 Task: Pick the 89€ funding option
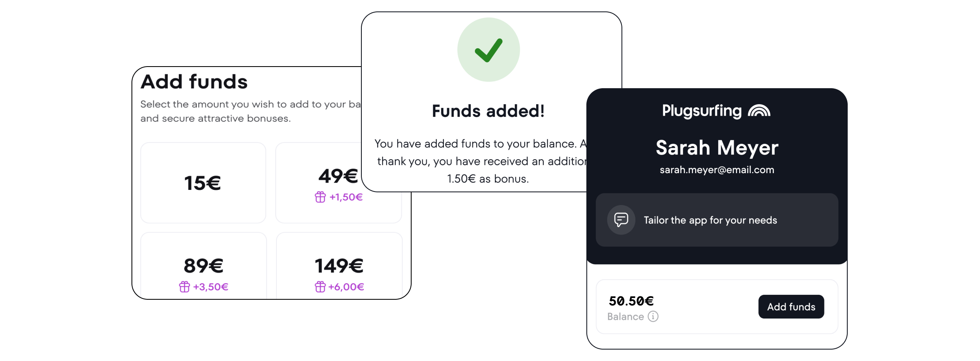click(x=203, y=265)
